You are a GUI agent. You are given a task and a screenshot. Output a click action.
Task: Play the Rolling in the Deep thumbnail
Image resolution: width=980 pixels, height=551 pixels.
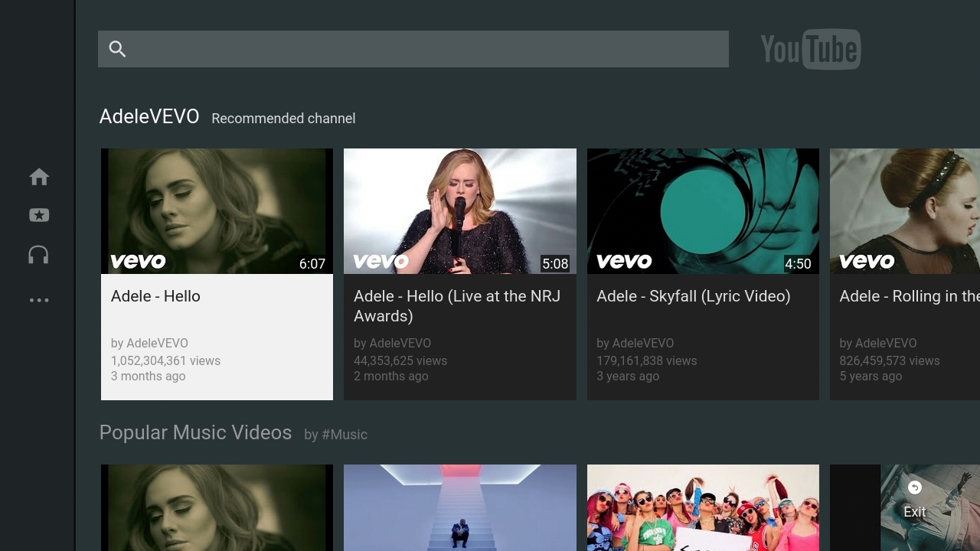(905, 211)
